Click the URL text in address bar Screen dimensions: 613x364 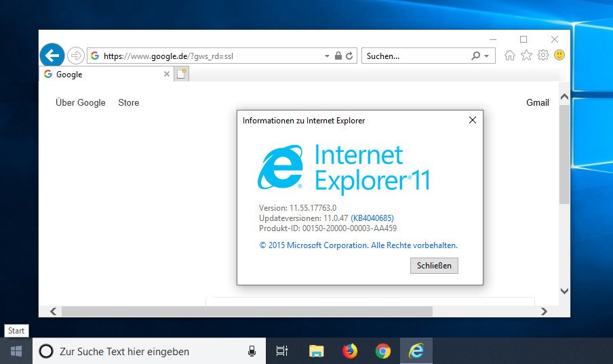pyautogui.click(x=168, y=56)
